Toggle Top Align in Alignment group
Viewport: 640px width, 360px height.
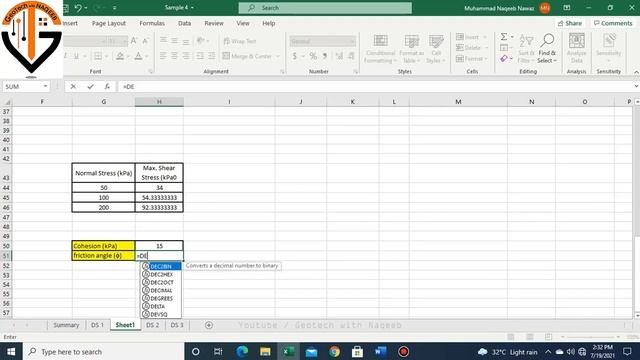[x=163, y=41]
